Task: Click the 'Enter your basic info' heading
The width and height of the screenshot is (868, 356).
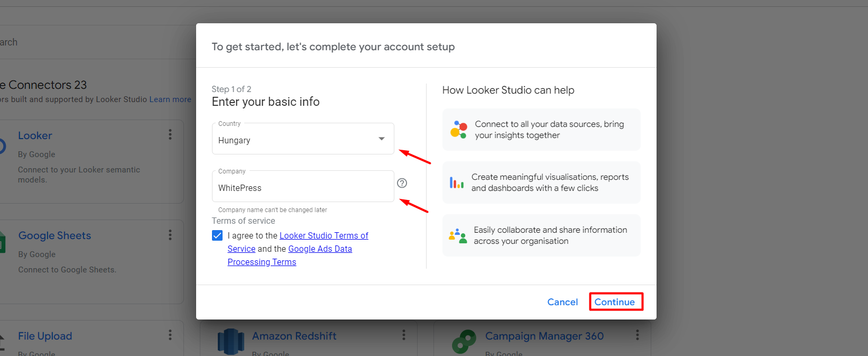Action: 266,102
